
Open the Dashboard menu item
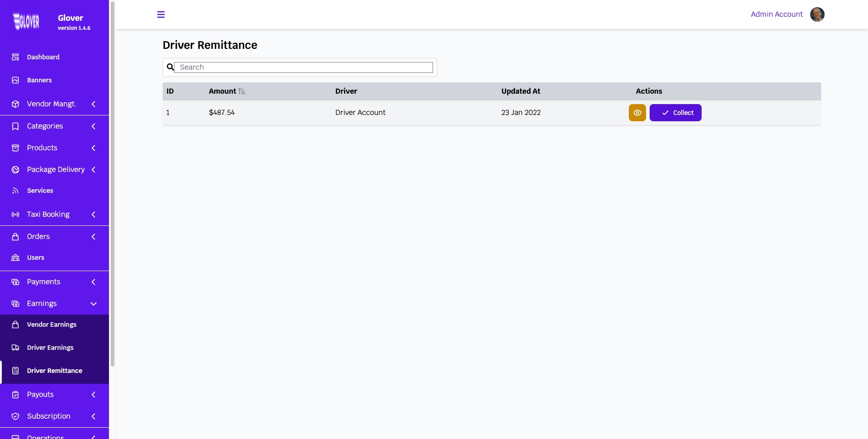coord(43,57)
